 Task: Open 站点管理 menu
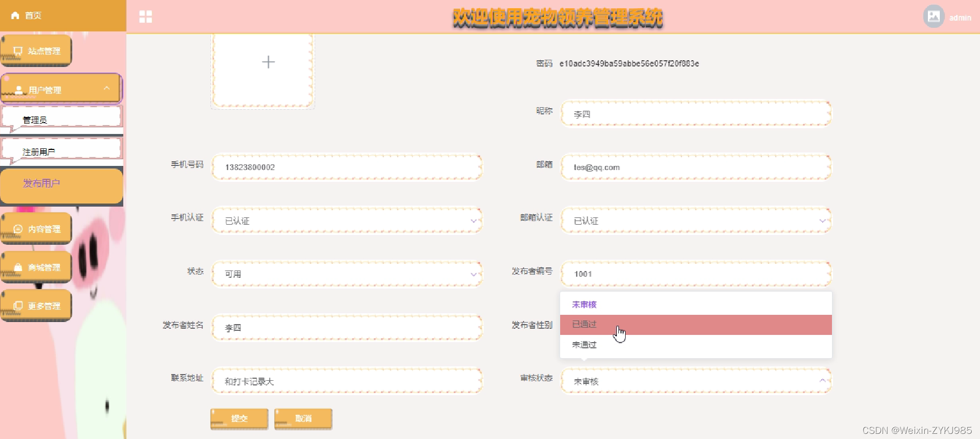pyautogui.click(x=36, y=50)
